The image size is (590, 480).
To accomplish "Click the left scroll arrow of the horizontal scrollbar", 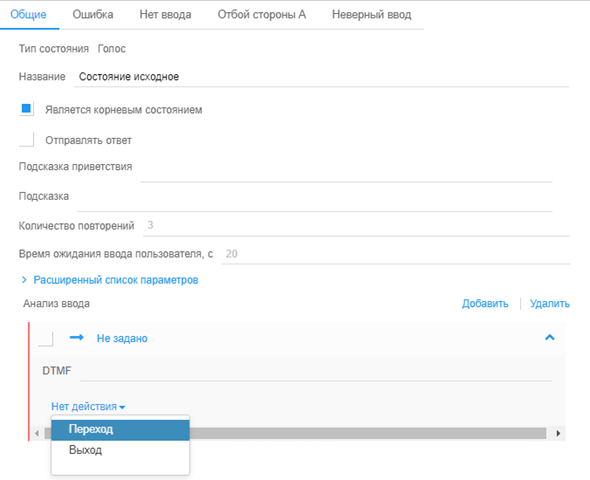I will click(37, 433).
